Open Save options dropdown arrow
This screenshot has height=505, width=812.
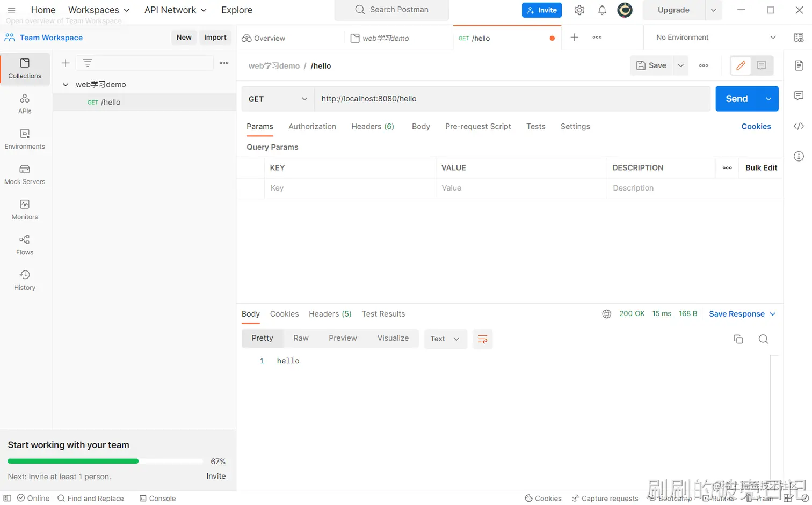click(x=680, y=65)
